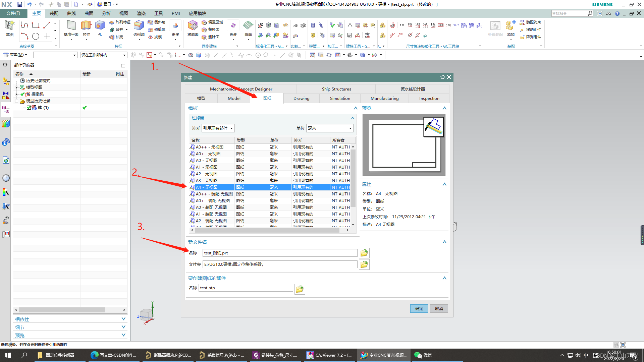
Task: Click the Extrude (拉伸) tool icon
Action: 86,26
